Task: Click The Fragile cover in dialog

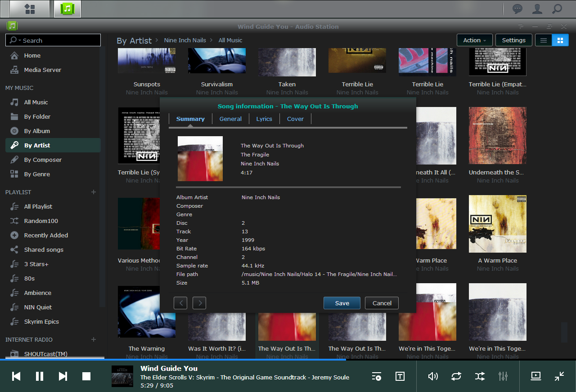Action: coord(200,159)
